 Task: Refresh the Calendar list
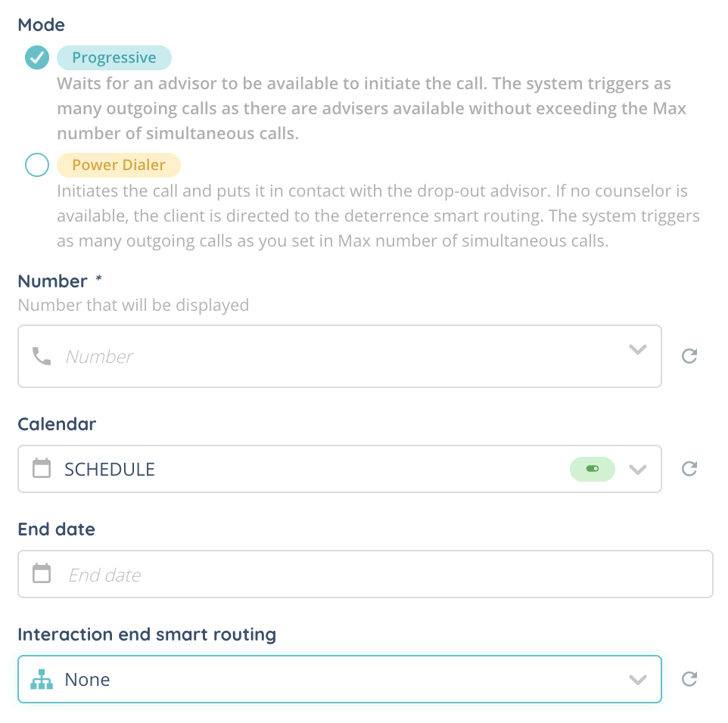tap(689, 469)
